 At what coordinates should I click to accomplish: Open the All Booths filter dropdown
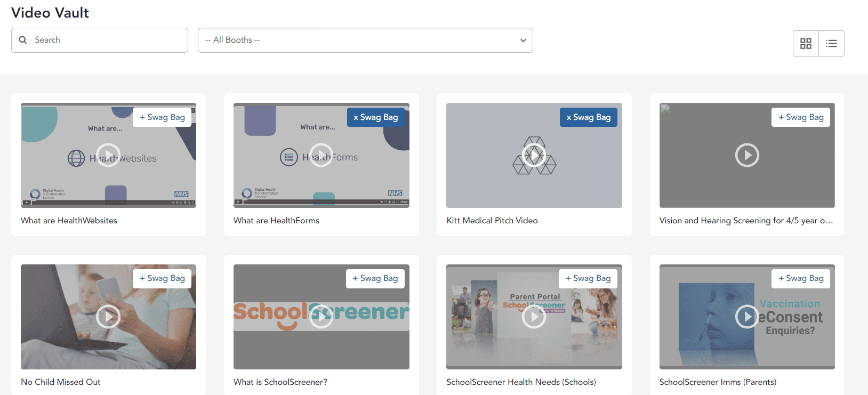365,40
